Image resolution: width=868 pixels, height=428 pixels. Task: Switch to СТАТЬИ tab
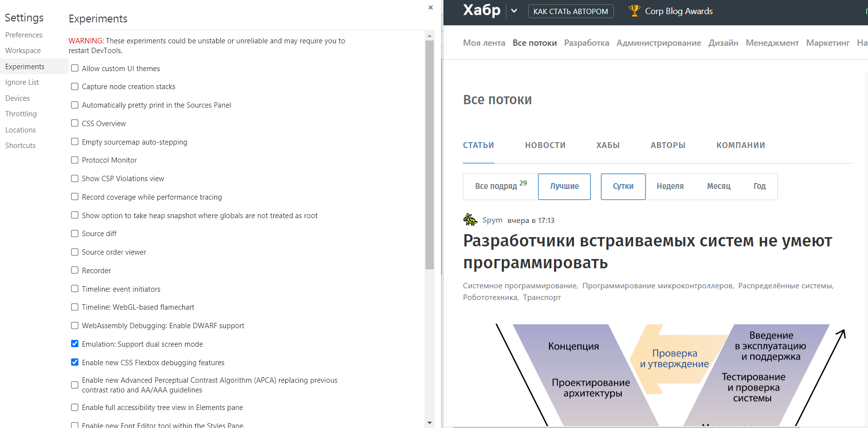point(479,145)
